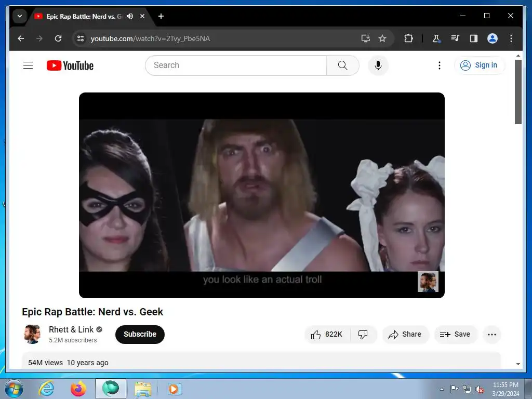The width and height of the screenshot is (532, 399).
Task: Launch Internet Explorer from the taskbar
Action: click(x=46, y=389)
